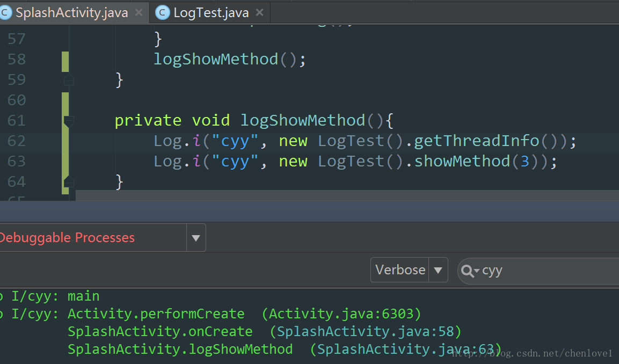Open the Debuggable Processes dropdown
The height and width of the screenshot is (364, 619).
coord(196,238)
